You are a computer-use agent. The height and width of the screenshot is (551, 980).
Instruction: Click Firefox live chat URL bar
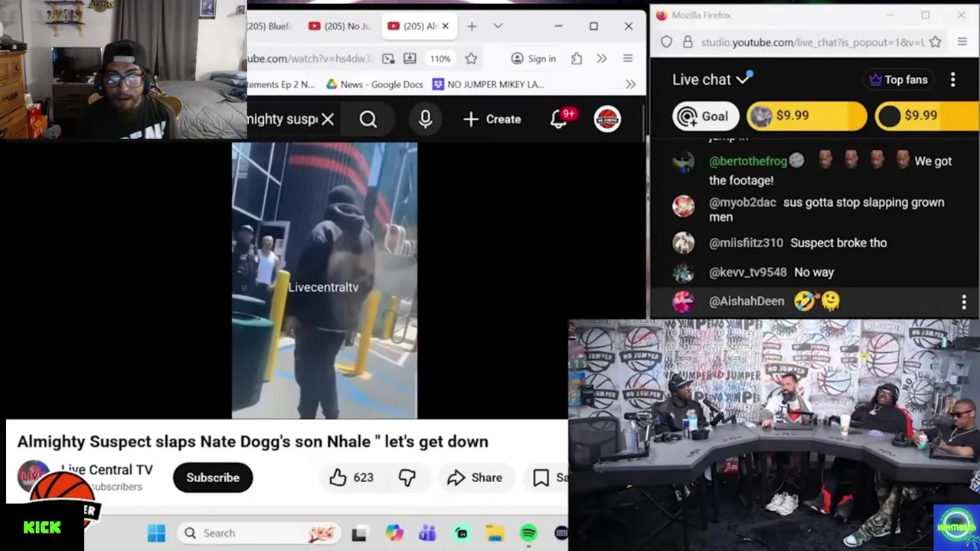click(813, 42)
